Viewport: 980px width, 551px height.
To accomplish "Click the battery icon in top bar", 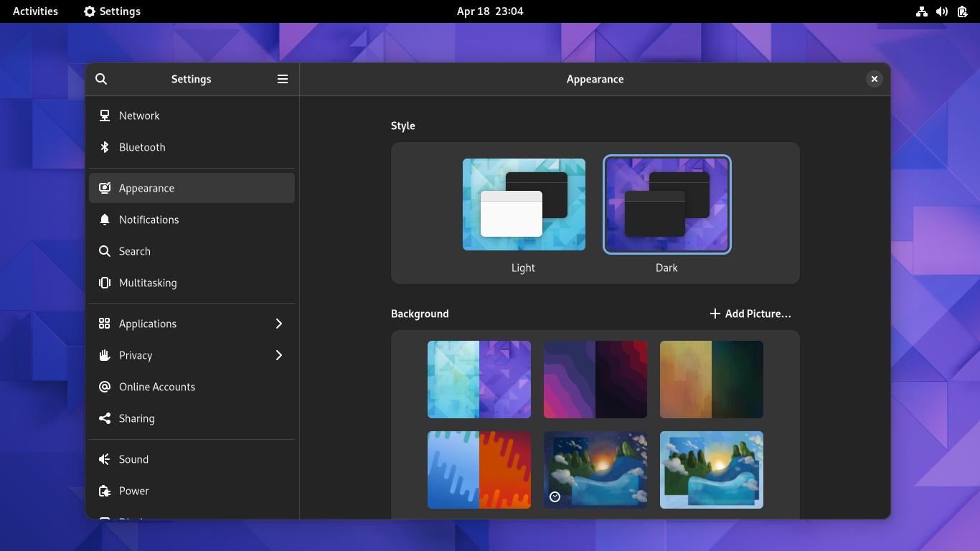I will (962, 11).
